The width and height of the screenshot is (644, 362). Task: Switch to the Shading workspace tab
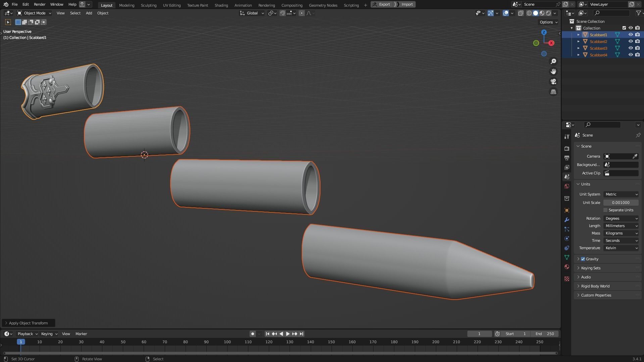221,5
